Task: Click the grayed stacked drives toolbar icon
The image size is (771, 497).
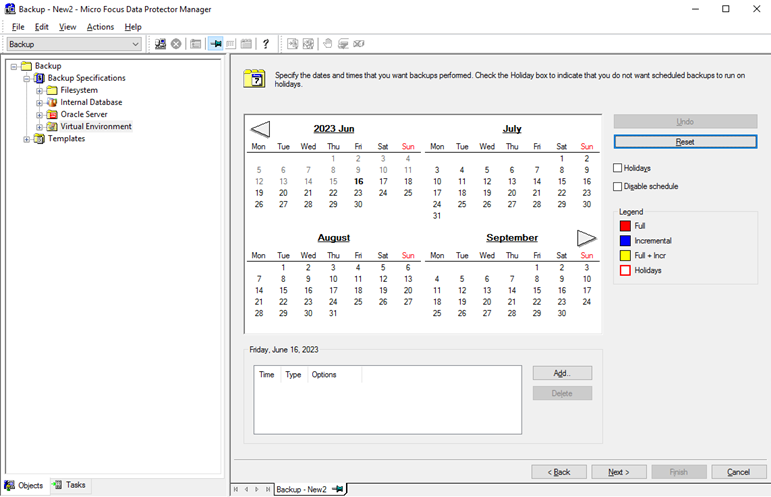Action: pyautogui.click(x=343, y=44)
